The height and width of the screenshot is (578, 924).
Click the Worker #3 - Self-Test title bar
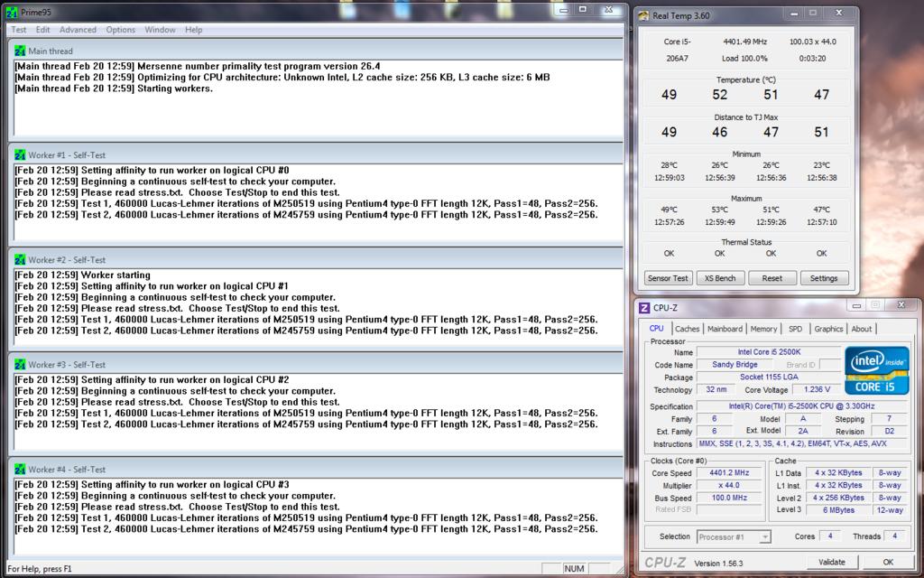[316, 365]
